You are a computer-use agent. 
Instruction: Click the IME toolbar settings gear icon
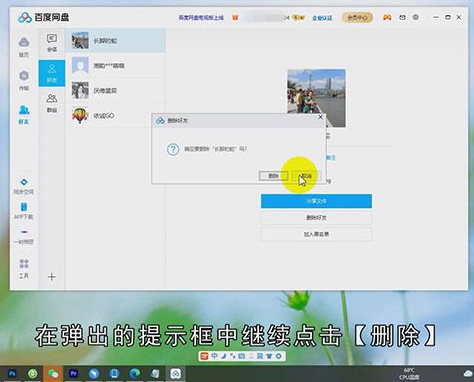(278, 356)
